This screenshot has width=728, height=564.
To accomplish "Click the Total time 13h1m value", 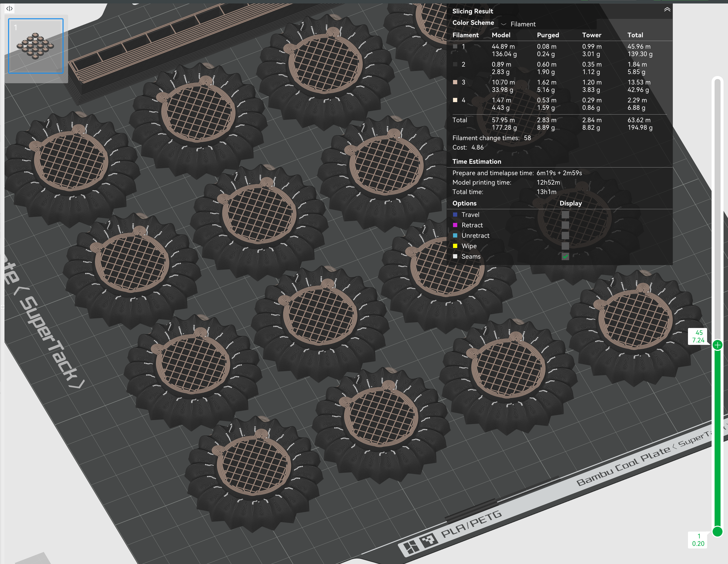I will [x=546, y=192].
